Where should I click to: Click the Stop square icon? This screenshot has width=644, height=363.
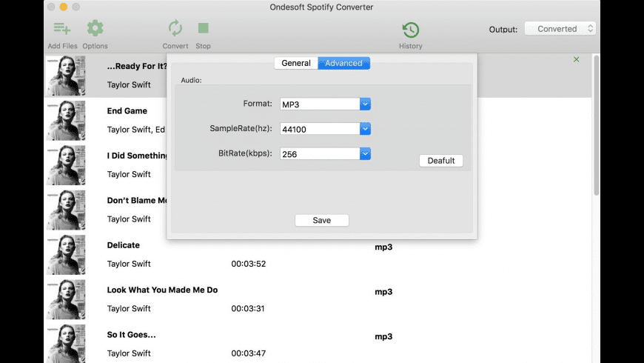click(x=204, y=28)
